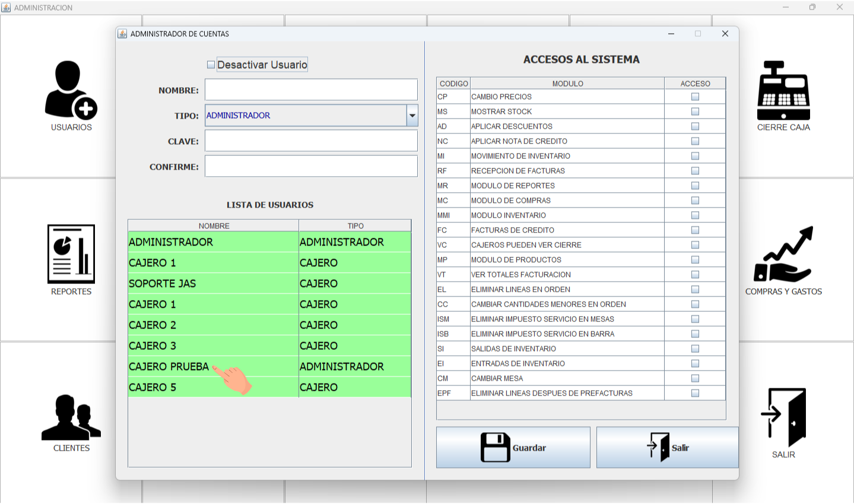854x504 pixels.
Task: Select SOPORTE JAS user row
Action: pyautogui.click(x=163, y=283)
